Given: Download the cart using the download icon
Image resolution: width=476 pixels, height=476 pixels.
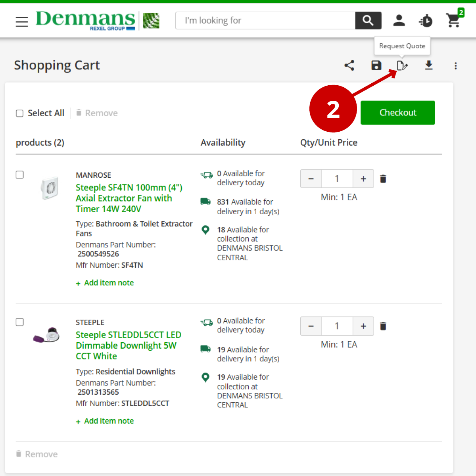Looking at the screenshot, I should point(429,65).
